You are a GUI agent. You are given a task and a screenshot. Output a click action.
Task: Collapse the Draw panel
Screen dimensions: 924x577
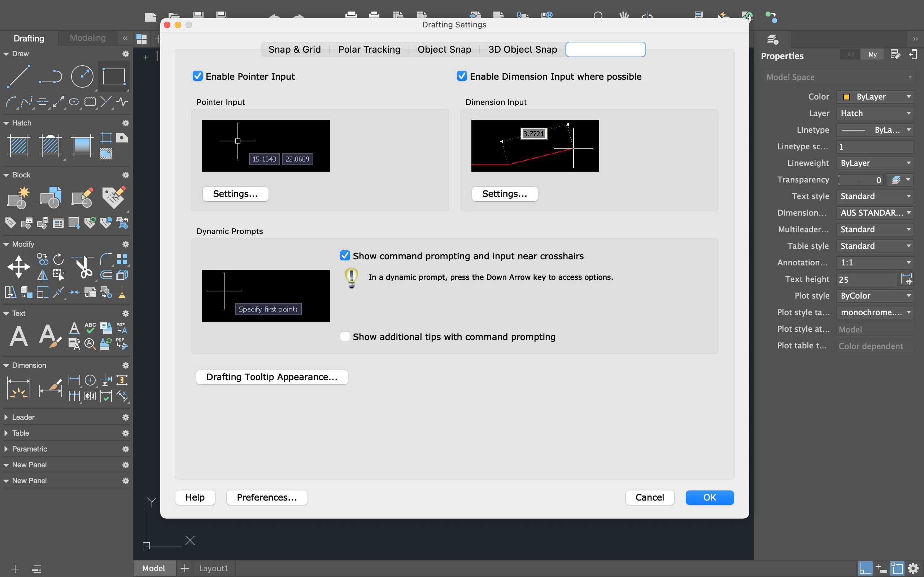(x=6, y=53)
